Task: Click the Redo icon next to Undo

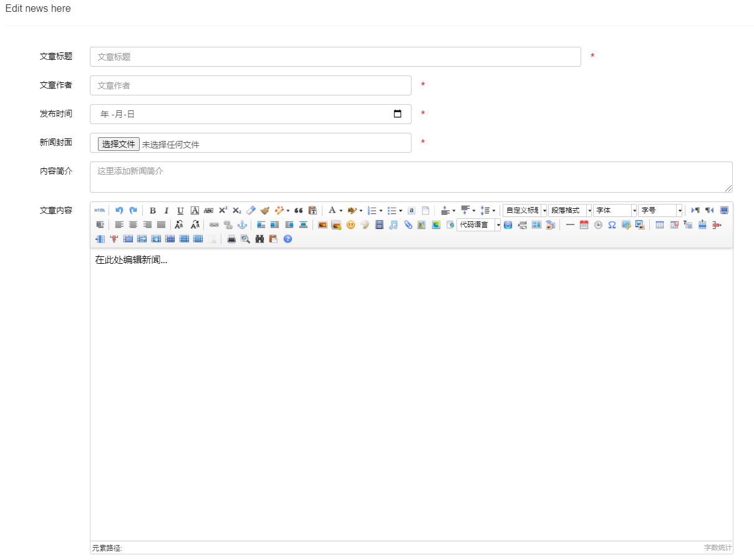Action: point(134,210)
